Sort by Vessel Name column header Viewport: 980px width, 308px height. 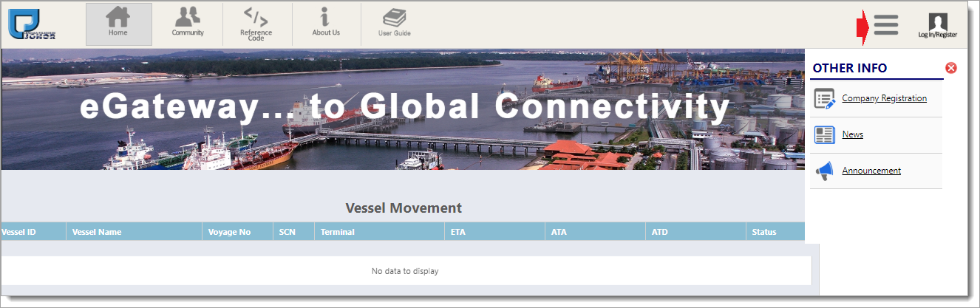[x=97, y=232]
